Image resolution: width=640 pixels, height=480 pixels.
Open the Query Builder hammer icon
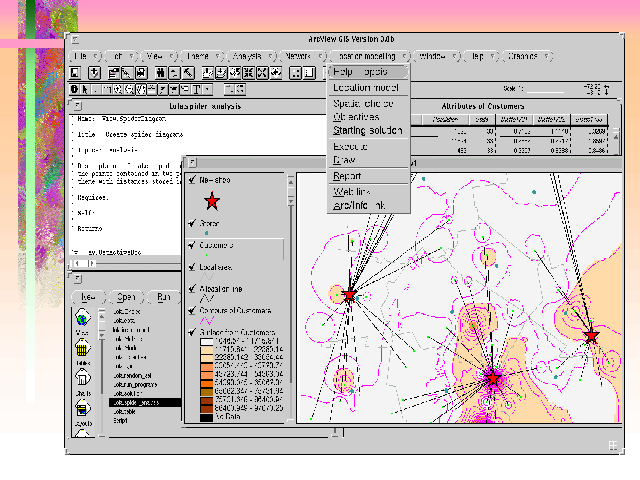pos(188,73)
